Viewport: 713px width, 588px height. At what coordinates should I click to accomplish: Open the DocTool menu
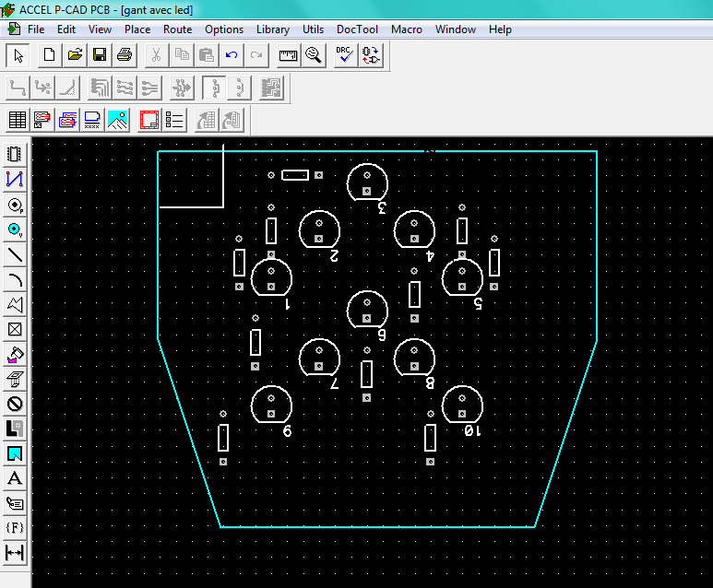point(357,29)
